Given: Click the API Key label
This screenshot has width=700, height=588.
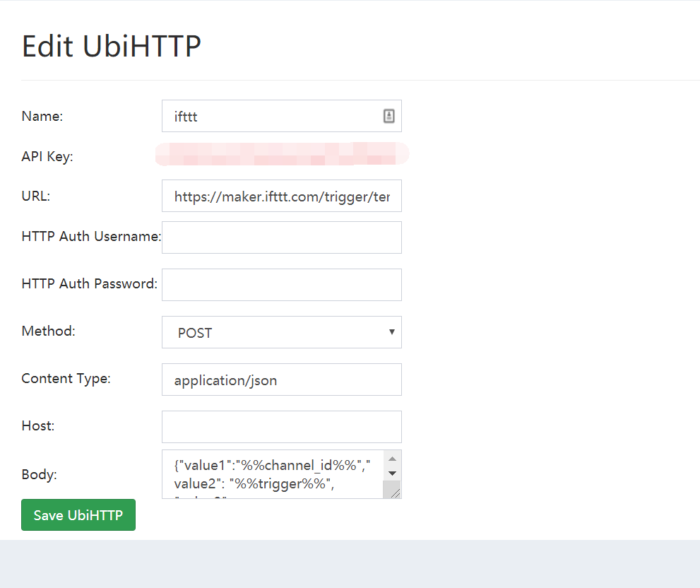Looking at the screenshot, I should tap(47, 156).
